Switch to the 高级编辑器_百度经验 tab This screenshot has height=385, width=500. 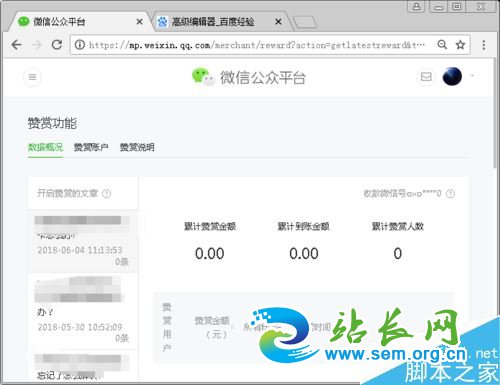click(220, 22)
